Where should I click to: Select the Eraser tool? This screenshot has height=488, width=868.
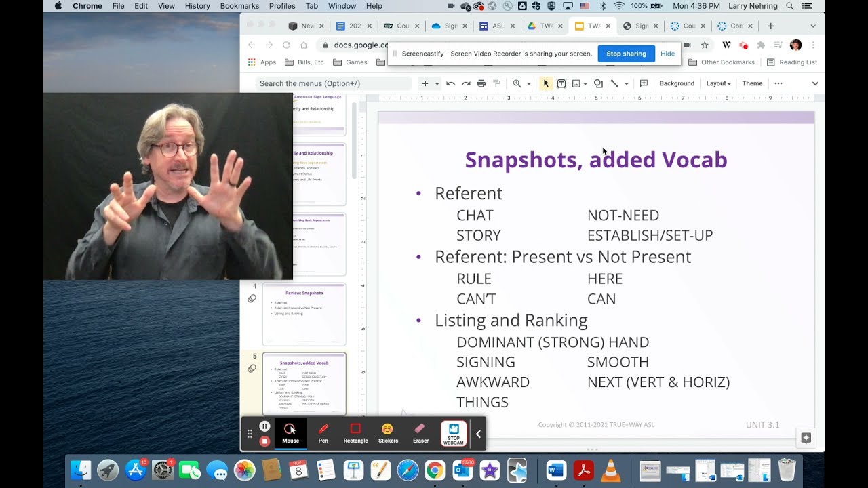coord(420,433)
